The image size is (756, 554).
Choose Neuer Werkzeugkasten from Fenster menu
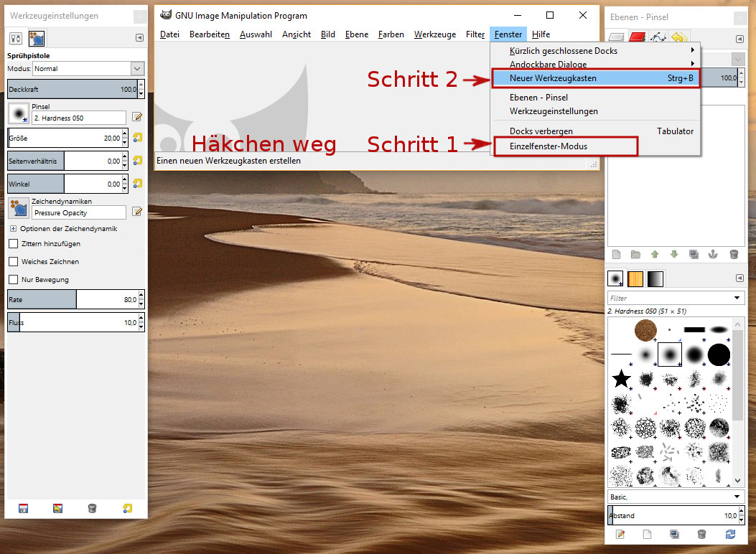(553, 78)
